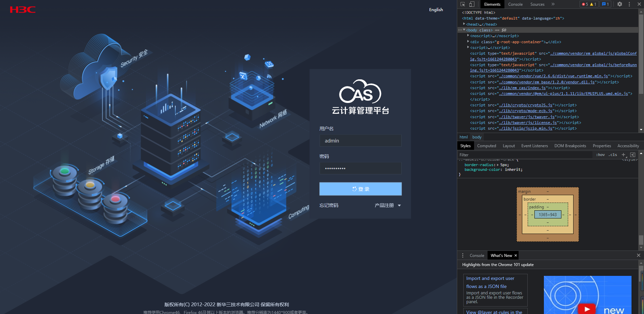Click the CAS cloud logo
The image size is (644, 314).
pyautogui.click(x=360, y=91)
